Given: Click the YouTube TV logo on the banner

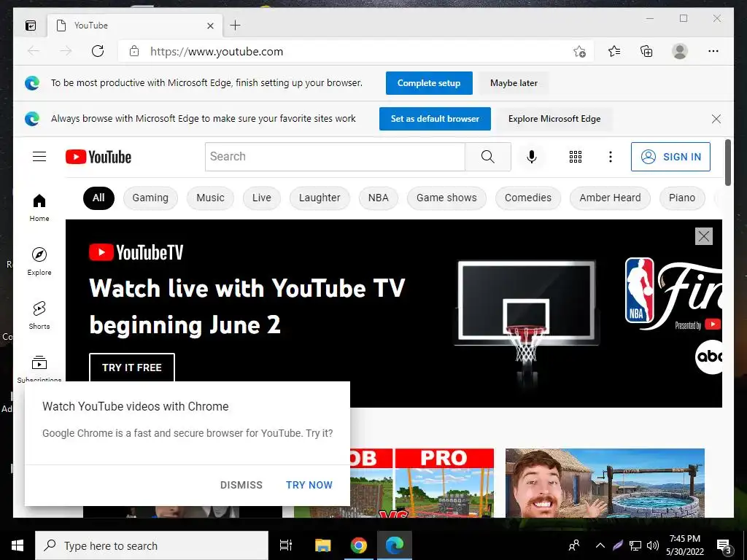Looking at the screenshot, I should point(136,252).
